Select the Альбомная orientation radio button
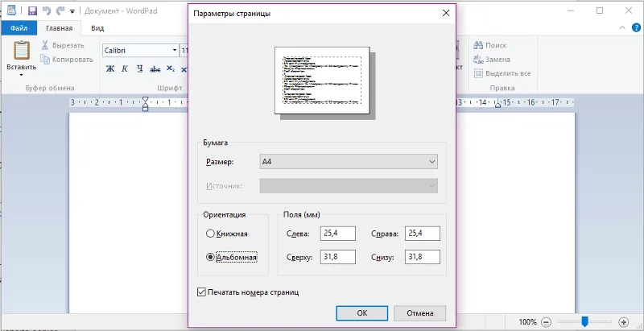Screen dimensions: 644x331 click(210, 258)
